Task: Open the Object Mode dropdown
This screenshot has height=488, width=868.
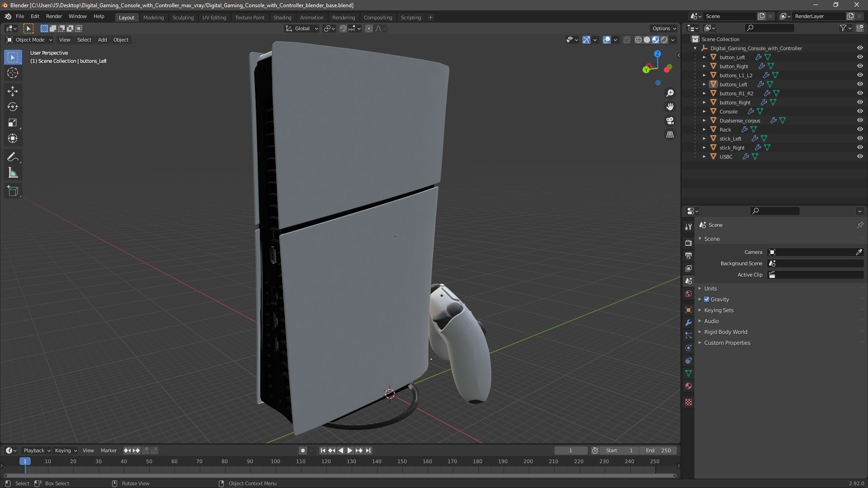Action: pos(29,40)
